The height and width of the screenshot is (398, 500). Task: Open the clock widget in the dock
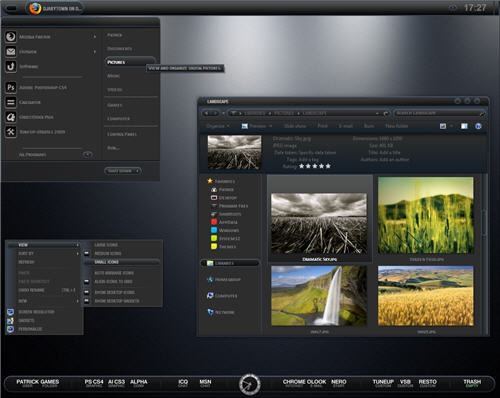point(250,384)
